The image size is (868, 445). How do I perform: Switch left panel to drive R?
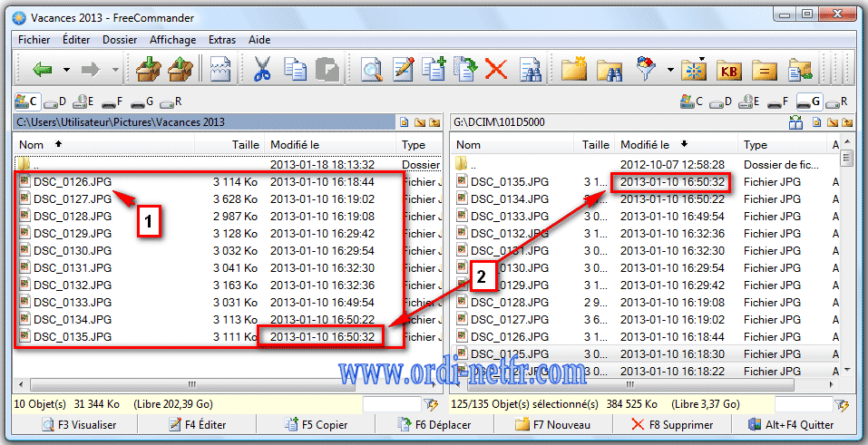tap(171, 102)
